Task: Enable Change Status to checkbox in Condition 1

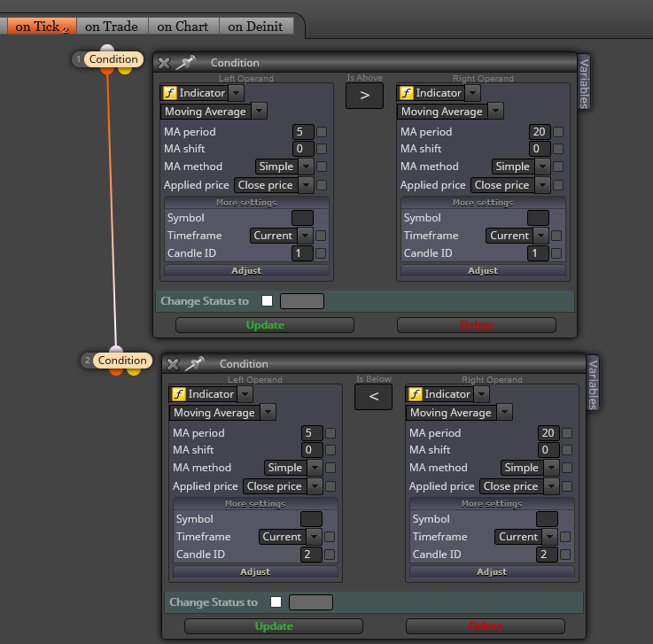Action: (x=267, y=300)
